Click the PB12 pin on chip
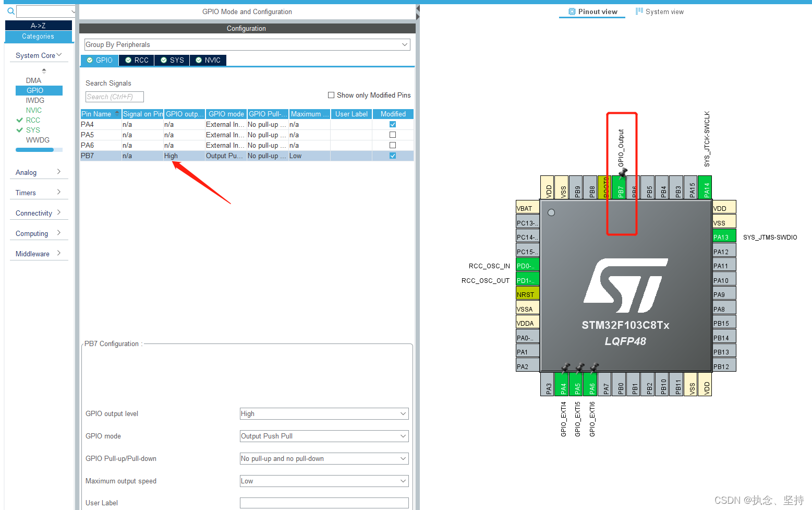Screen dimensions: 812x510 (x=724, y=365)
